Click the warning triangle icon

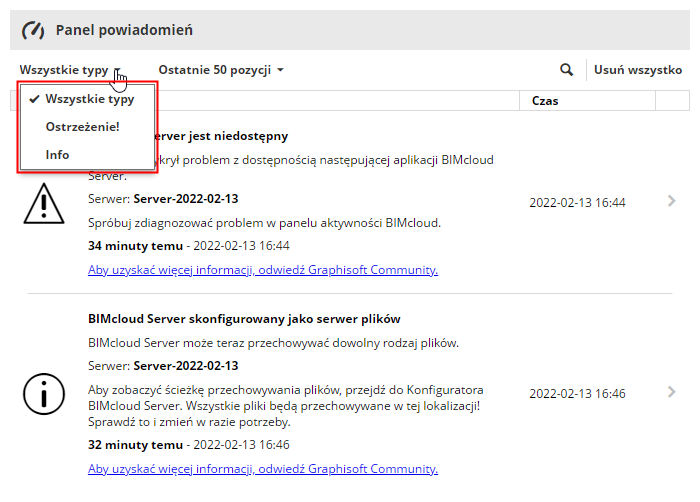click(44, 204)
